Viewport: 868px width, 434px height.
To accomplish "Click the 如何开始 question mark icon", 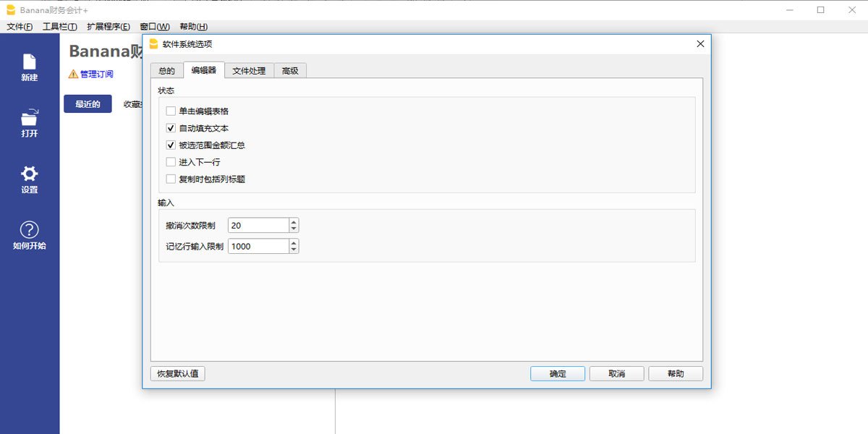I will [29, 230].
